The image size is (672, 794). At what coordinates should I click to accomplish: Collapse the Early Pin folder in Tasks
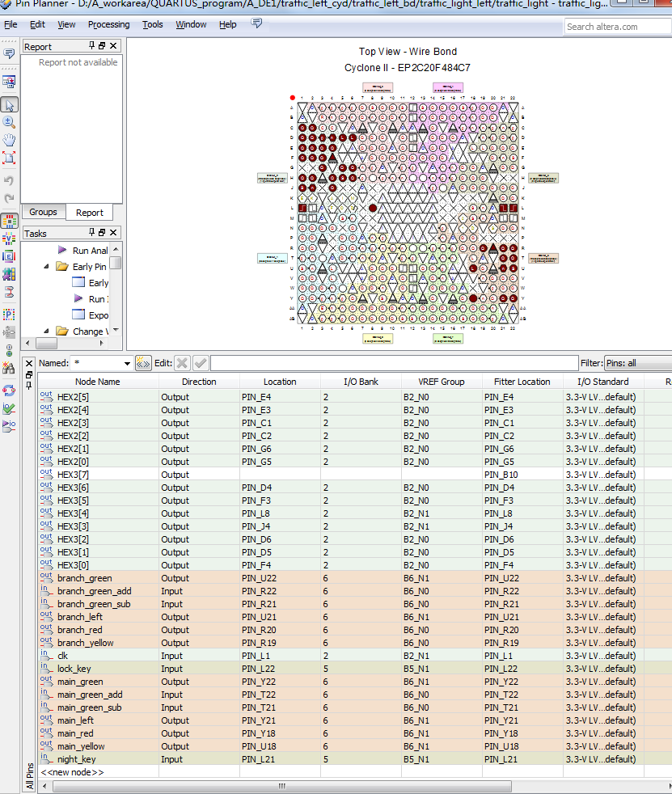point(48,267)
